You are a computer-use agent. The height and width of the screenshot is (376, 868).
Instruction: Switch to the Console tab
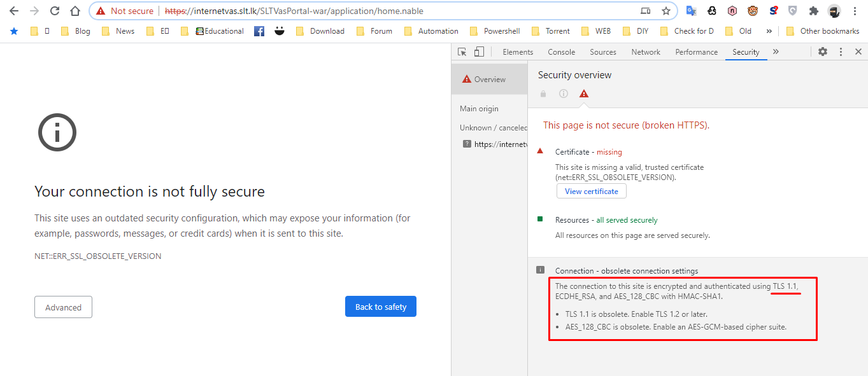click(x=561, y=52)
